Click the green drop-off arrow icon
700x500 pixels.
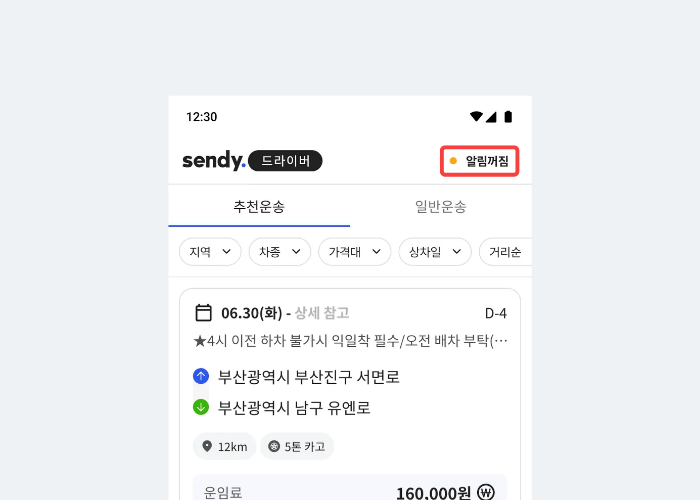coord(201,407)
